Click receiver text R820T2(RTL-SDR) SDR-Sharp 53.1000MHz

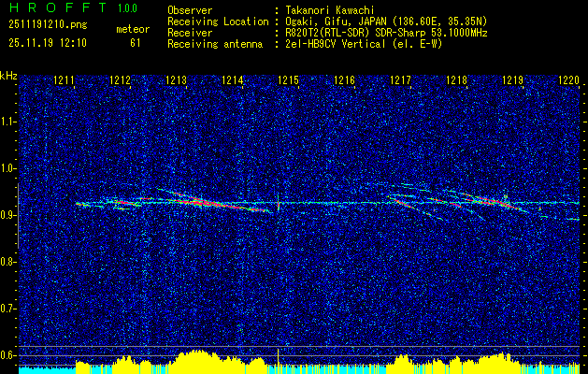tap(386, 33)
